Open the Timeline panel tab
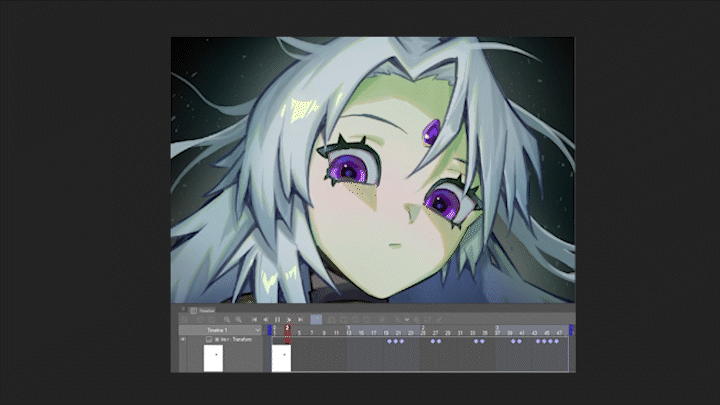 click(x=202, y=311)
